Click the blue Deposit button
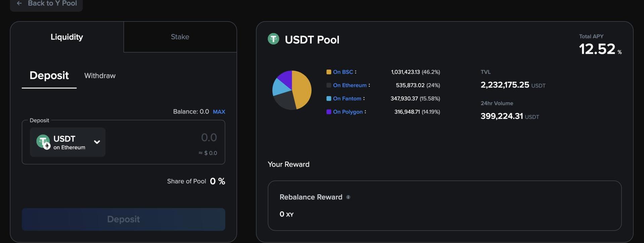 pos(123,219)
